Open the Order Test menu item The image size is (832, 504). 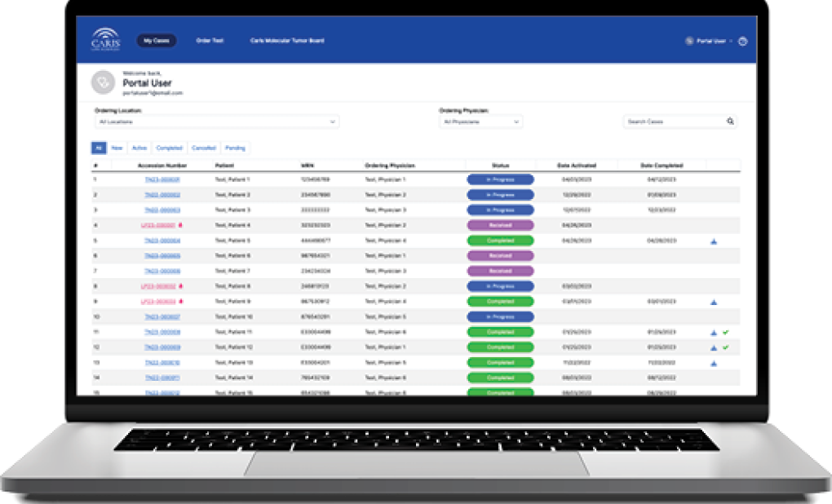tap(210, 40)
